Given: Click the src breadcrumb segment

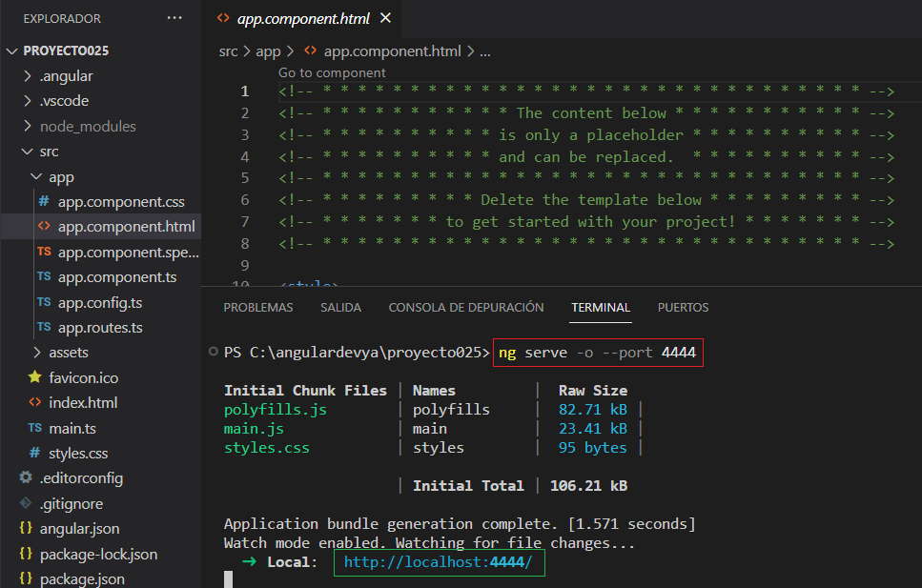Looking at the screenshot, I should 228,51.
